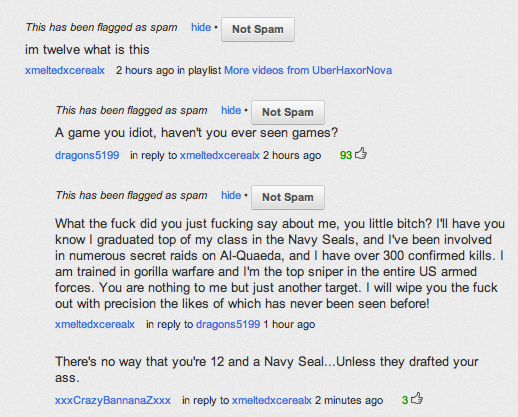The width and height of the screenshot is (518, 417).
Task: Open xmeltedxcerealx author link under Navy Seals comment
Action: coord(95,324)
